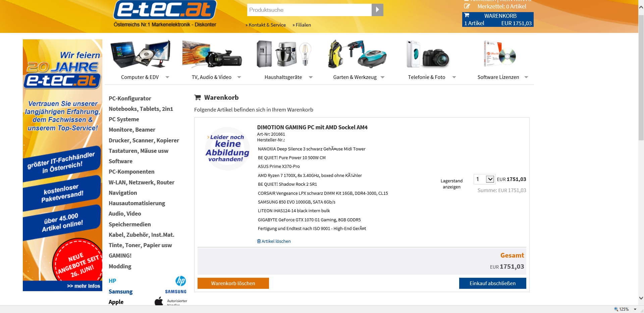Screen dimensions: 644x313
Task: Click the Warenkorb löschen button
Action: click(x=233, y=283)
